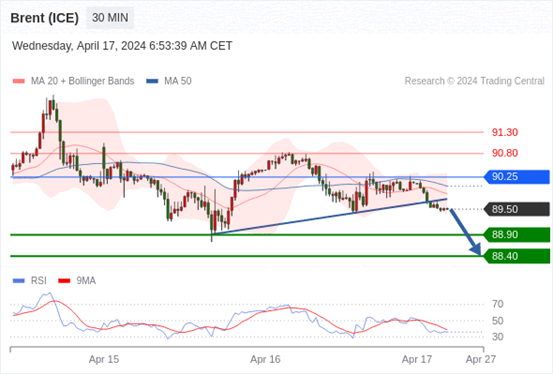Click the Apr 16 axis label
The image size is (553, 375).
click(265, 359)
